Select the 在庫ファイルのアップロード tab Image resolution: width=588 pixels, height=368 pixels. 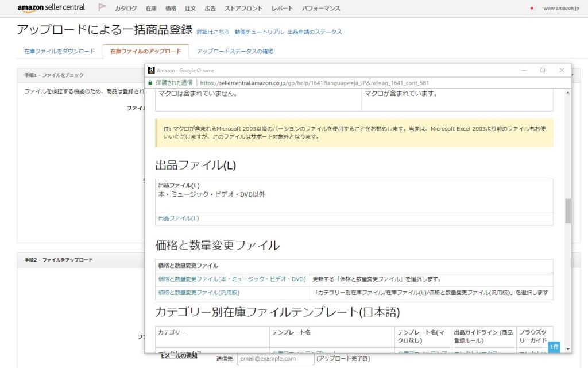point(146,51)
